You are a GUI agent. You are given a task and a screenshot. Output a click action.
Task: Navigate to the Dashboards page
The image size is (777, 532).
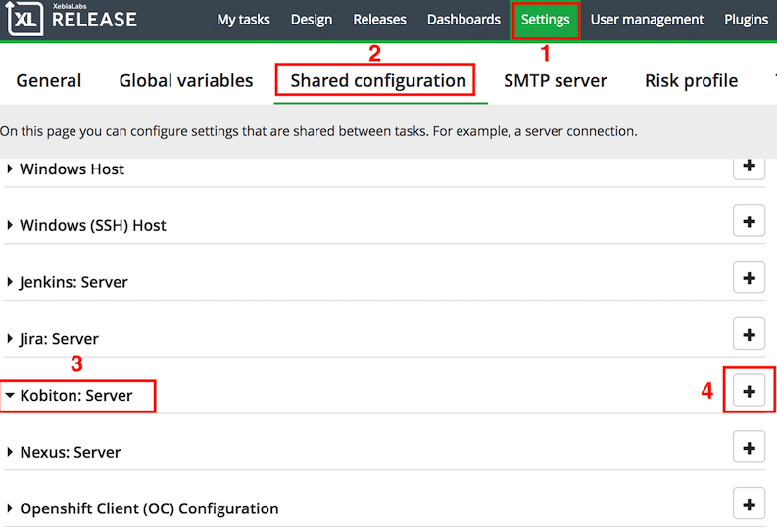pos(463,20)
